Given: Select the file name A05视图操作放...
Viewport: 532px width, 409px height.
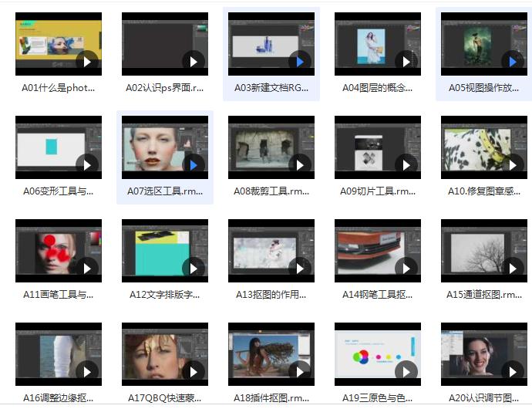Looking at the screenshot, I should coord(484,88).
